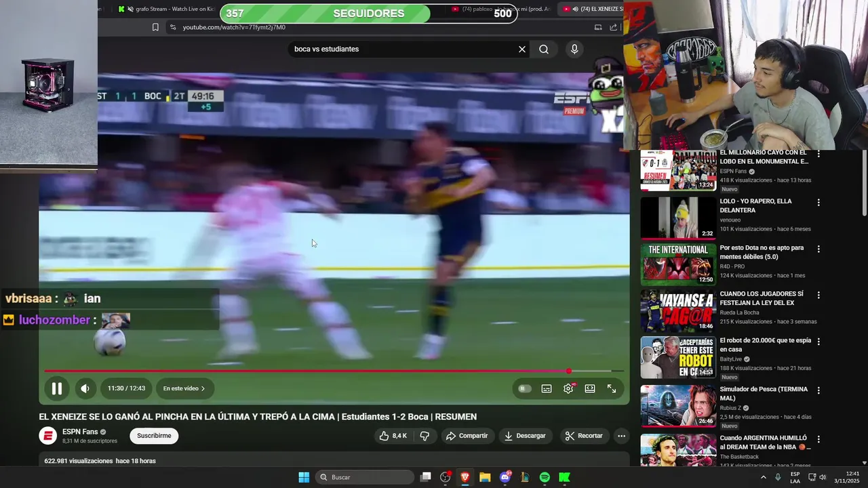The width and height of the screenshot is (868, 488).
Task: Click the progress bar scrubber dot
Action: [x=569, y=371]
